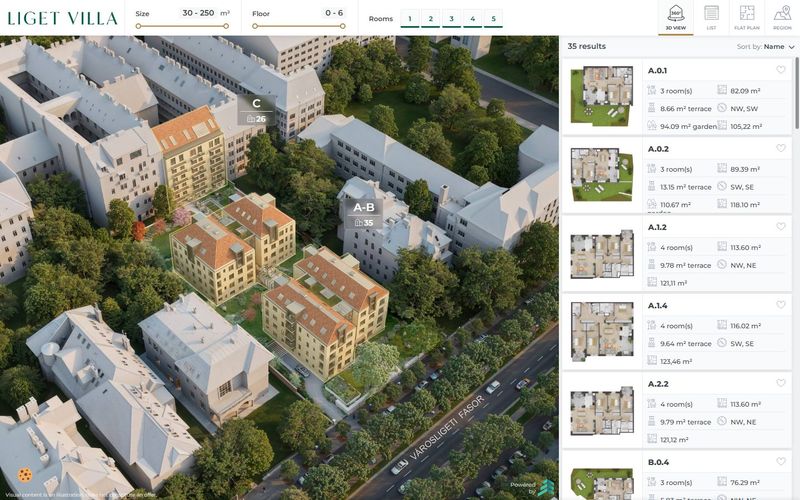Image resolution: width=800 pixels, height=500 pixels.
Task: Click the compass icon in A.1.4 card
Action: tap(722, 343)
